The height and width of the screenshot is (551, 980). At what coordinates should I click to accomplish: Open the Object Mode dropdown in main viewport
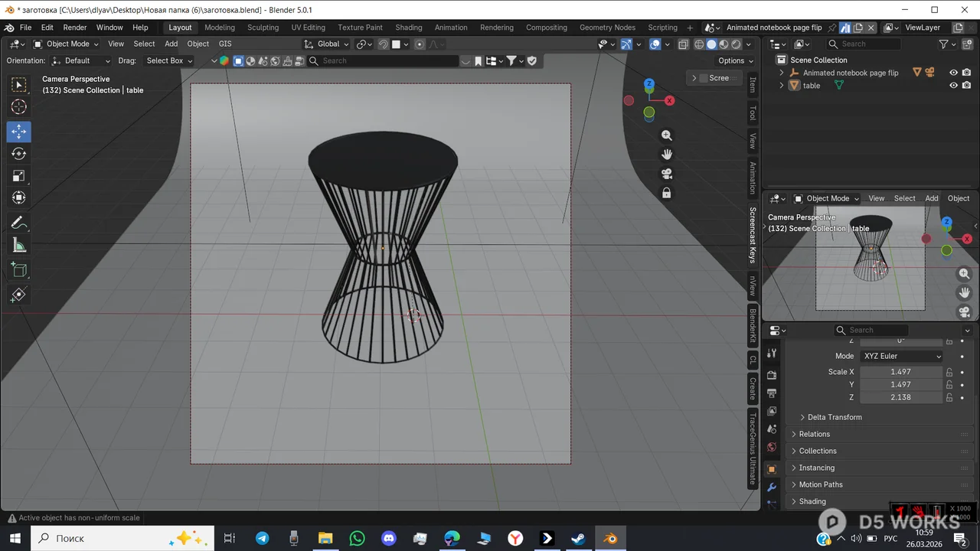point(66,44)
